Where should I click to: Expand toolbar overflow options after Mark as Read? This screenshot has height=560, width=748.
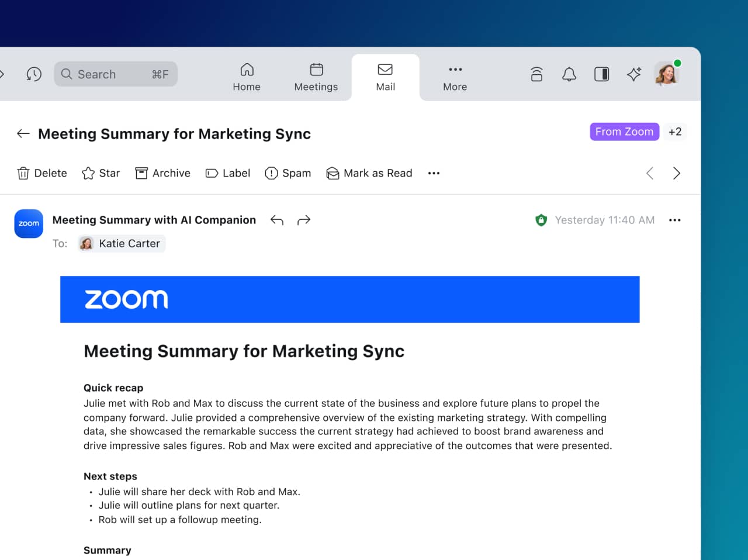(434, 173)
